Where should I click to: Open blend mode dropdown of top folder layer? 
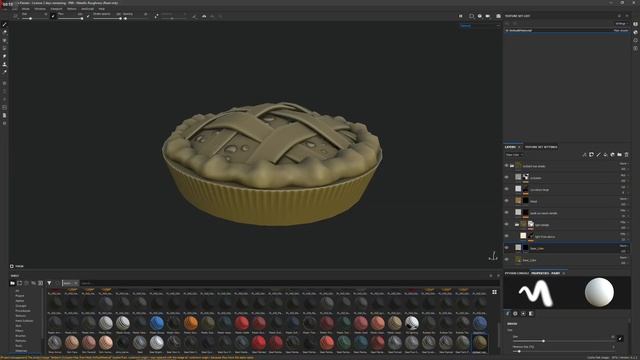[624, 163]
